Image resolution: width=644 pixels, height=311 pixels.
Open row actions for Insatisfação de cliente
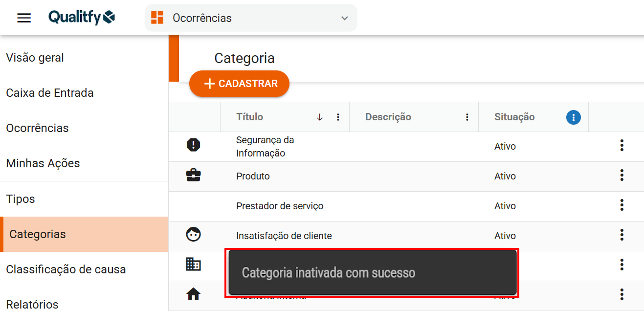click(x=622, y=235)
